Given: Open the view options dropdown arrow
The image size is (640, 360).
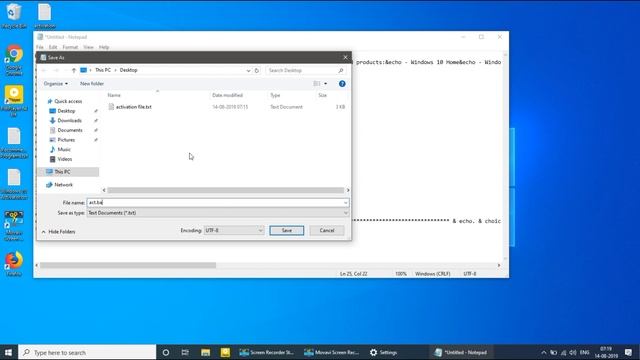Looking at the screenshot, I should click(x=325, y=84).
